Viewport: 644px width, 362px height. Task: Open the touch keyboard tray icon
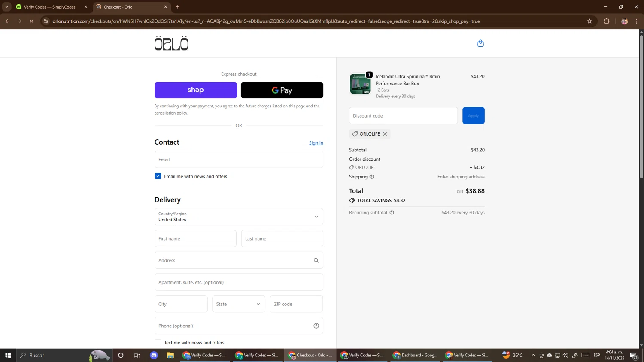click(586, 355)
